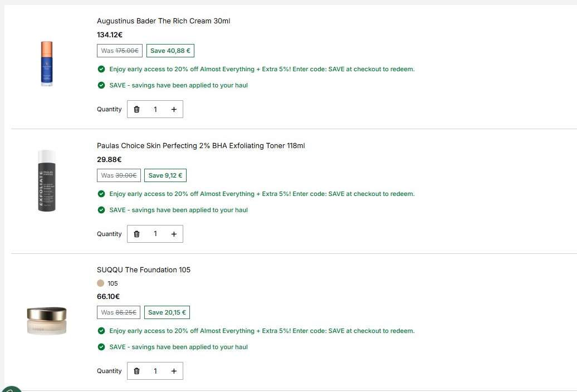Remove Augustinus Bader Rich Cream with trash icon
The height and width of the screenshot is (392, 577).
(136, 109)
